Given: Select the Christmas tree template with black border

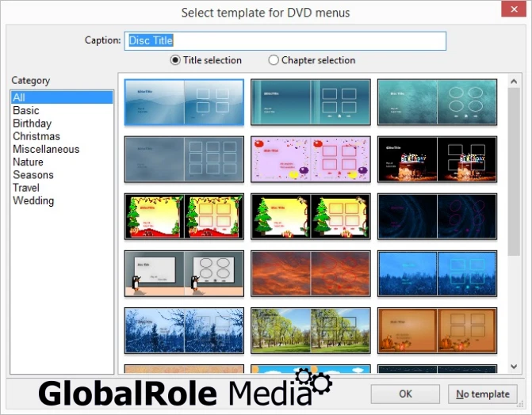Looking at the screenshot, I should pos(311,216).
